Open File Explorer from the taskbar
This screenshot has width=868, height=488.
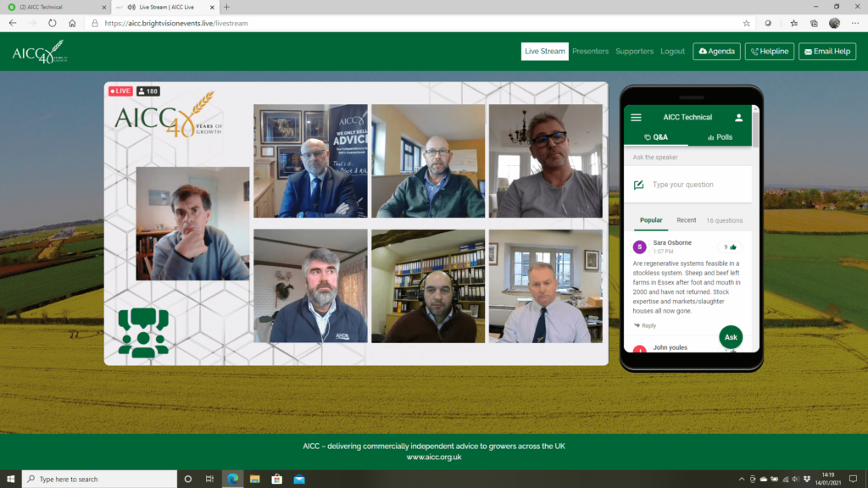click(254, 480)
